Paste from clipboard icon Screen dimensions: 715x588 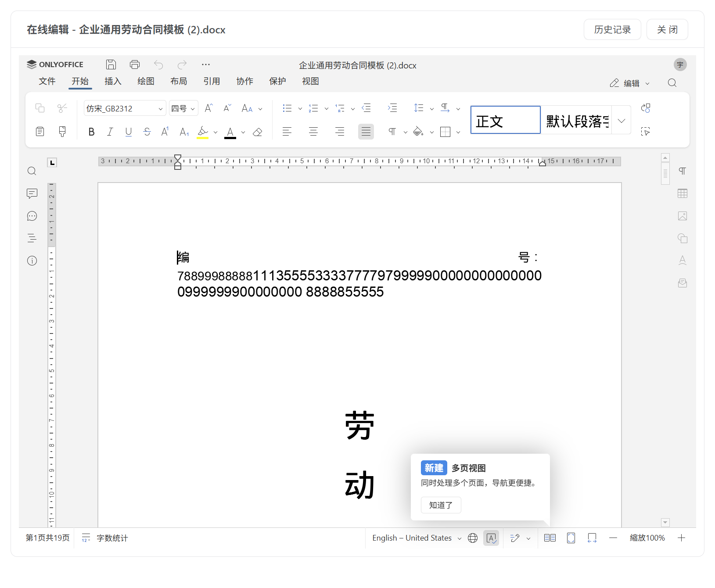click(x=40, y=131)
